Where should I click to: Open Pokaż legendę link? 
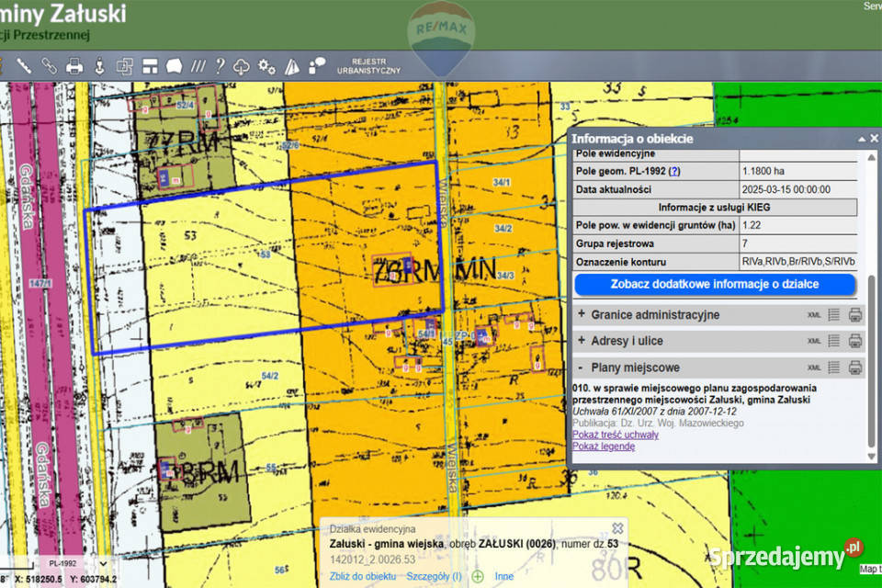(x=604, y=447)
